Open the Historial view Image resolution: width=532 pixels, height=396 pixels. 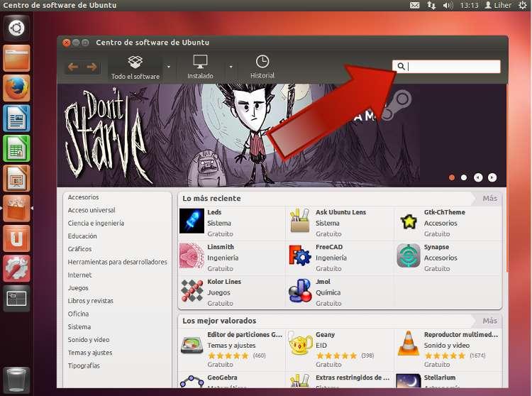(262, 67)
